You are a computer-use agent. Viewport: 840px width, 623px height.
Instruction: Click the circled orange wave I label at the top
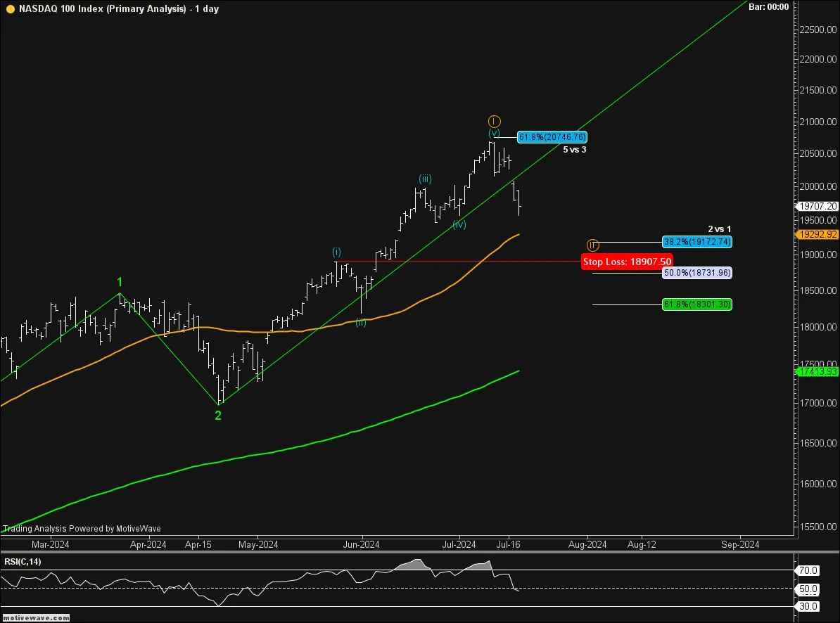494,122
